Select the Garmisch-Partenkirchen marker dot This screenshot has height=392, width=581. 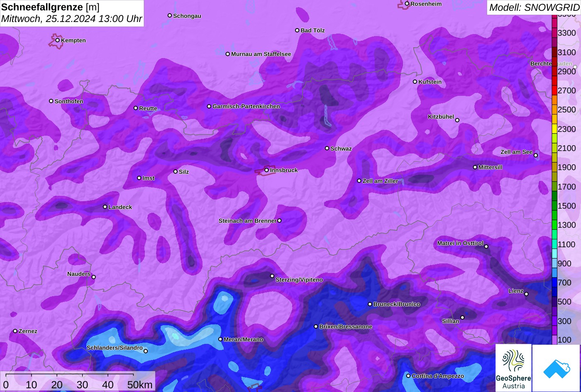(x=209, y=106)
